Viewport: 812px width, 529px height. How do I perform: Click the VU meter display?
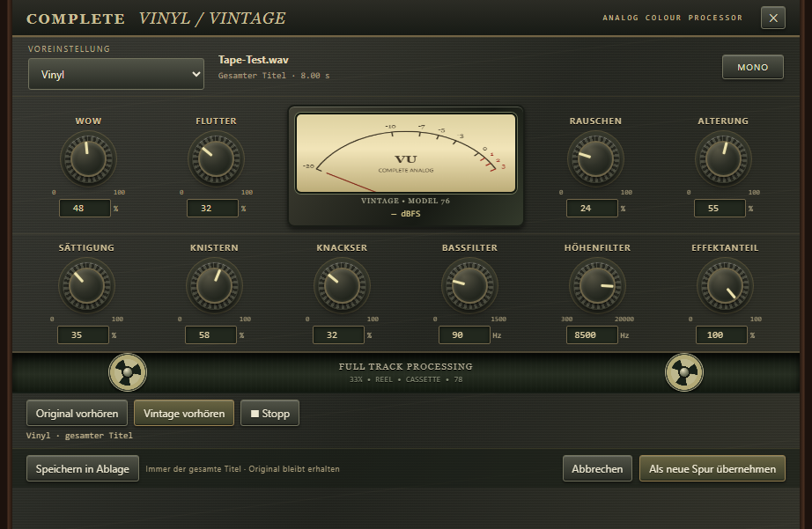(x=406, y=153)
